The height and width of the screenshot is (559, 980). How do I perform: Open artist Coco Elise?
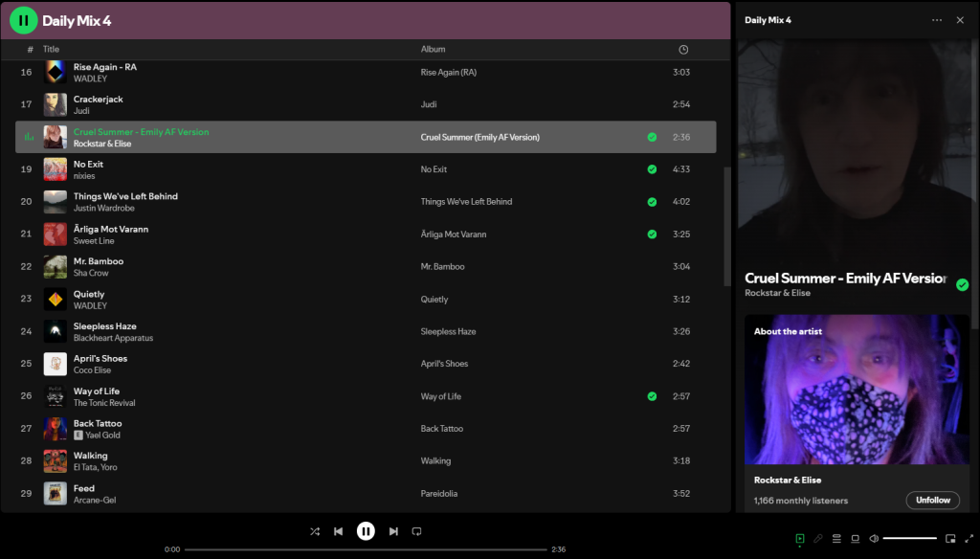point(92,370)
